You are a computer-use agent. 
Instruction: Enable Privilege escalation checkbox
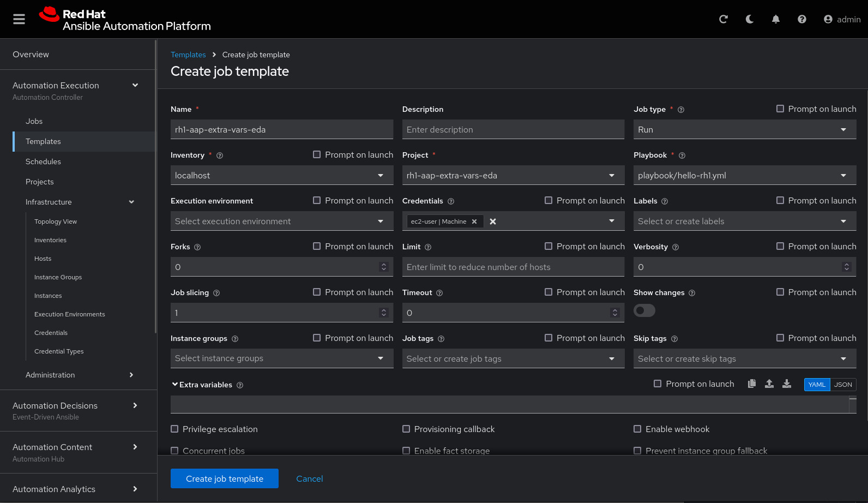point(174,429)
